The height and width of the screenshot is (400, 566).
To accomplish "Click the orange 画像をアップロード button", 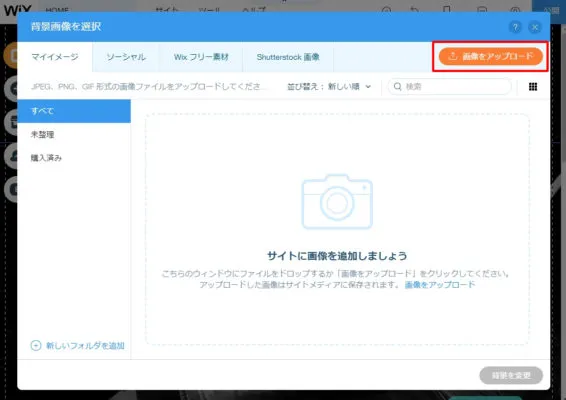I will (491, 56).
